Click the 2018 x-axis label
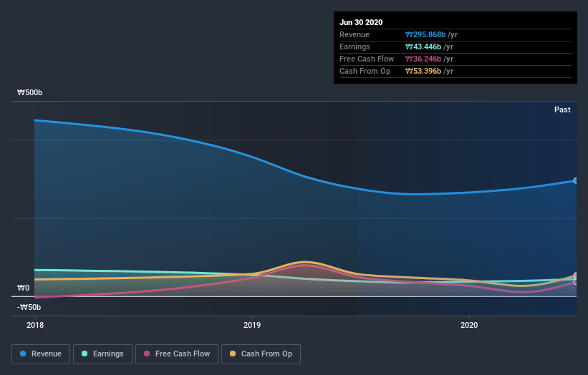The height and width of the screenshot is (375, 588). click(x=35, y=325)
